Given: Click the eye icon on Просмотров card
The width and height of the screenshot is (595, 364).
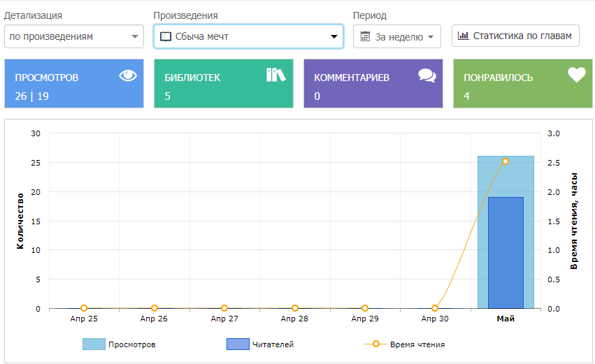Looking at the screenshot, I should pos(128,75).
